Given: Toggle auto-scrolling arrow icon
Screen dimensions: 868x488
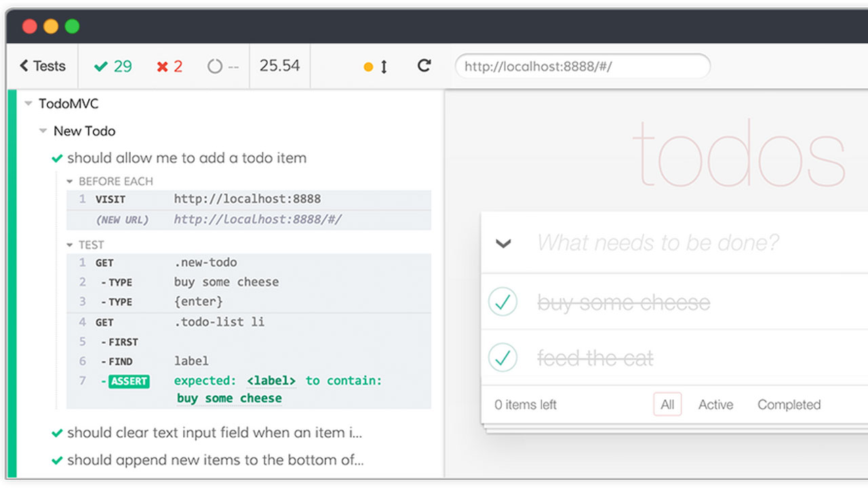Looking at the screenshot, I should click(384, 66).
